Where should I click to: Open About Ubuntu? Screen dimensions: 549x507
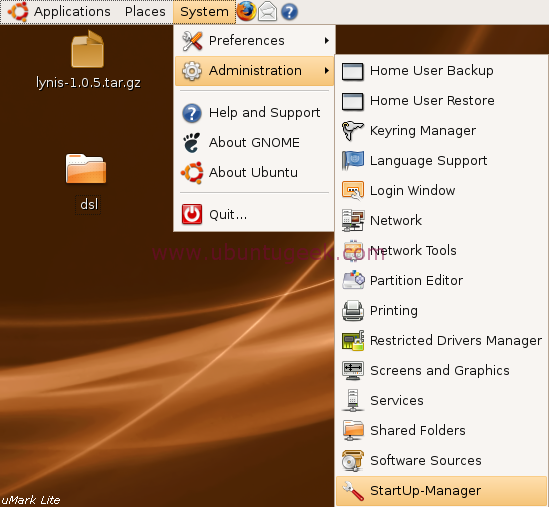tap(255, 173)
